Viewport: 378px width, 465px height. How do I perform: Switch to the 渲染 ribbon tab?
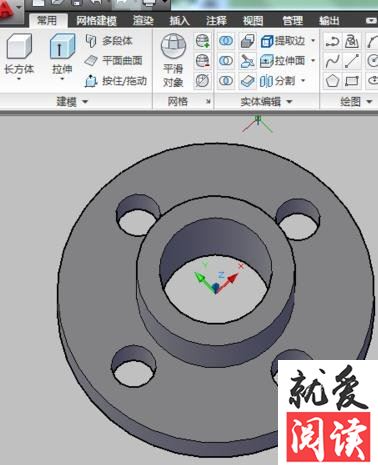click(x=143, y=21)
